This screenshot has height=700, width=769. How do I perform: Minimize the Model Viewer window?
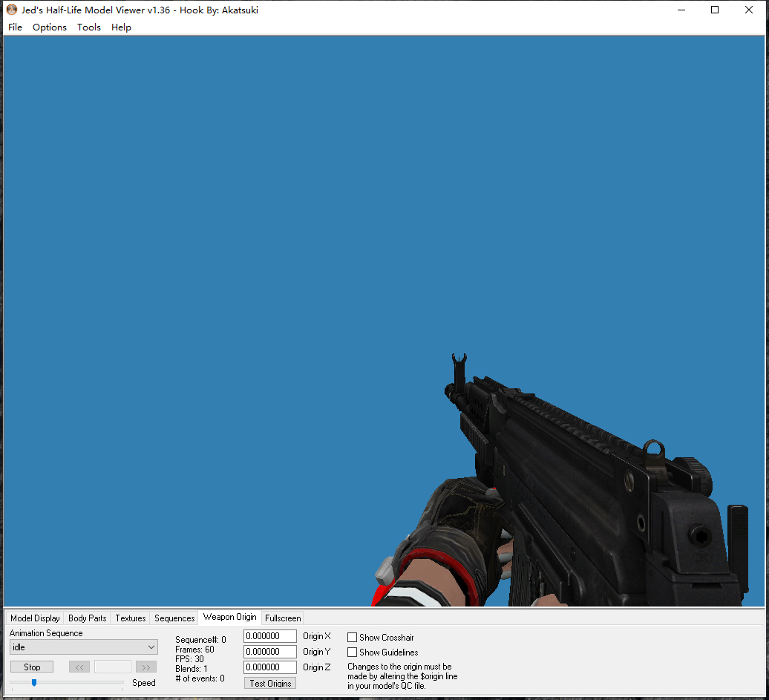click(681, 10)
